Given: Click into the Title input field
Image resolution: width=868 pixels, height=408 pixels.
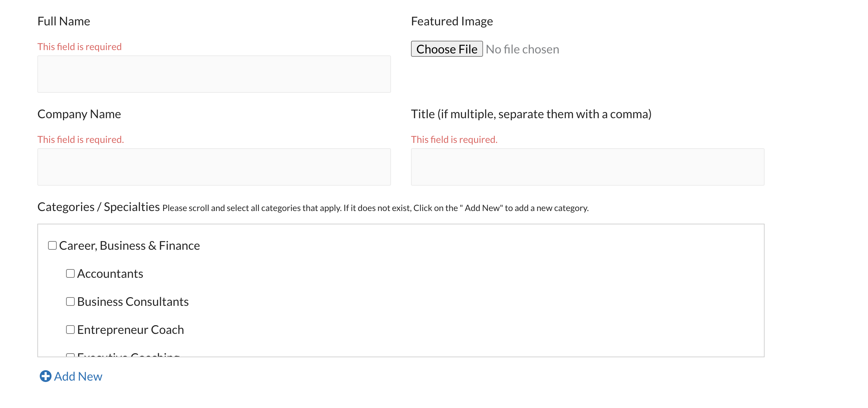Looking at the screenshot, I should pyautogui.click(x=587, y=167).
